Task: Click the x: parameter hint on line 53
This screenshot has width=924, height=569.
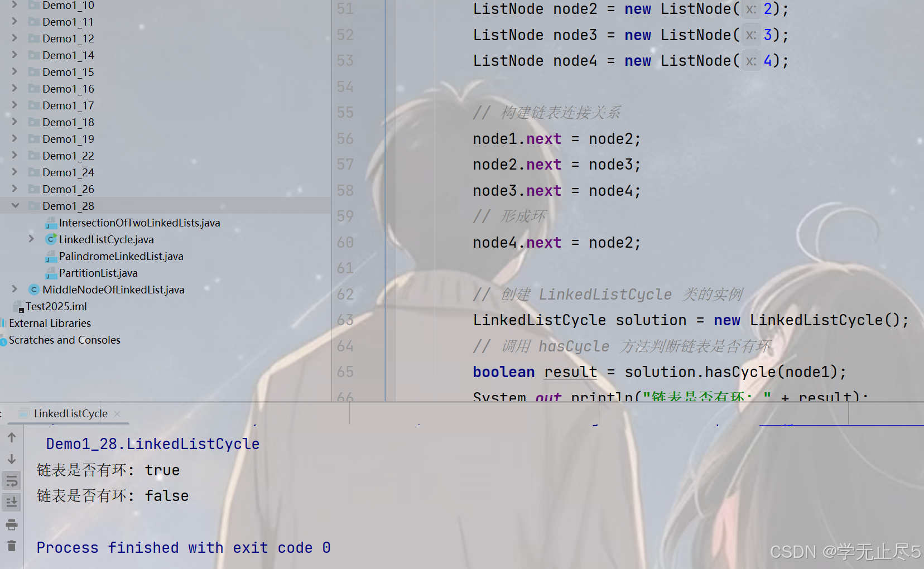Action: click(751, 61)
